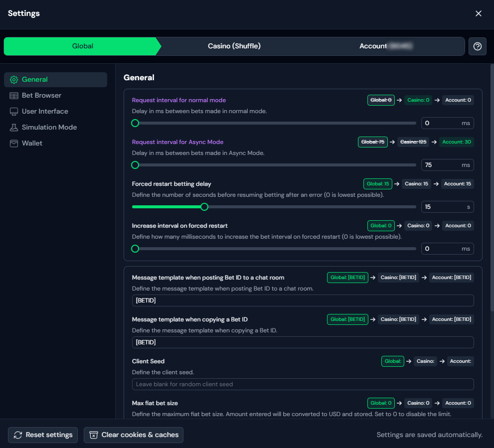Click the Client Seed input field

[x=303, y=384]
